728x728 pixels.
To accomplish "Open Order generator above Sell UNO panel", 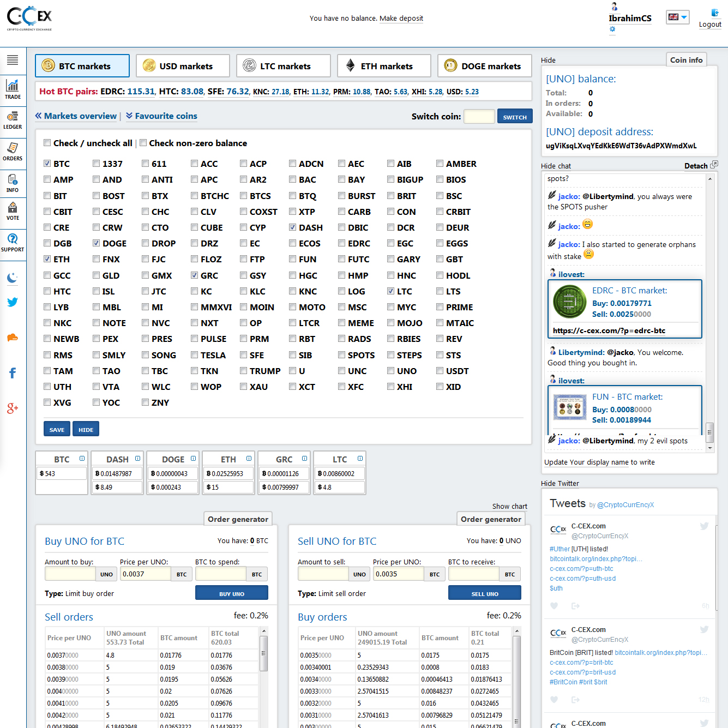I will tap(491, 519).
